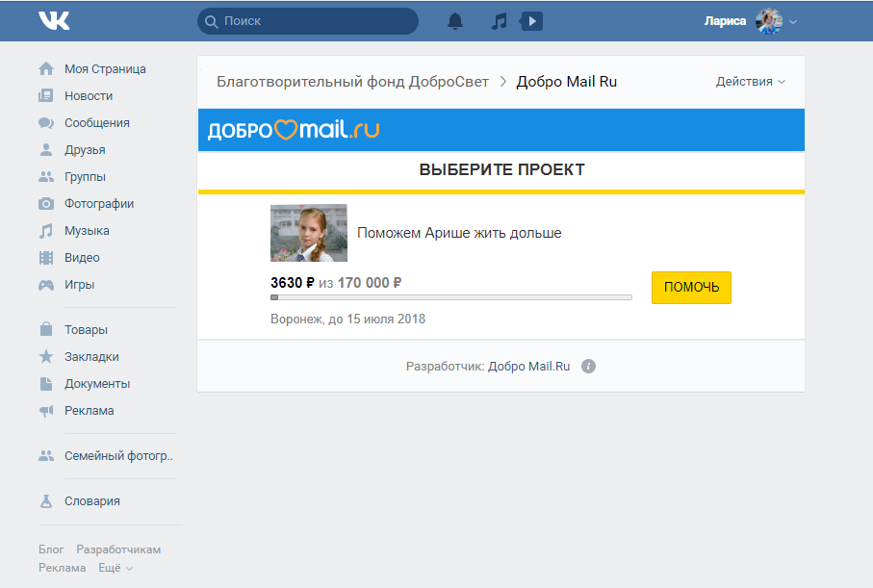873x588 pixels.
Task: Open Реклама footer link
Action: [x=63, y=568]
